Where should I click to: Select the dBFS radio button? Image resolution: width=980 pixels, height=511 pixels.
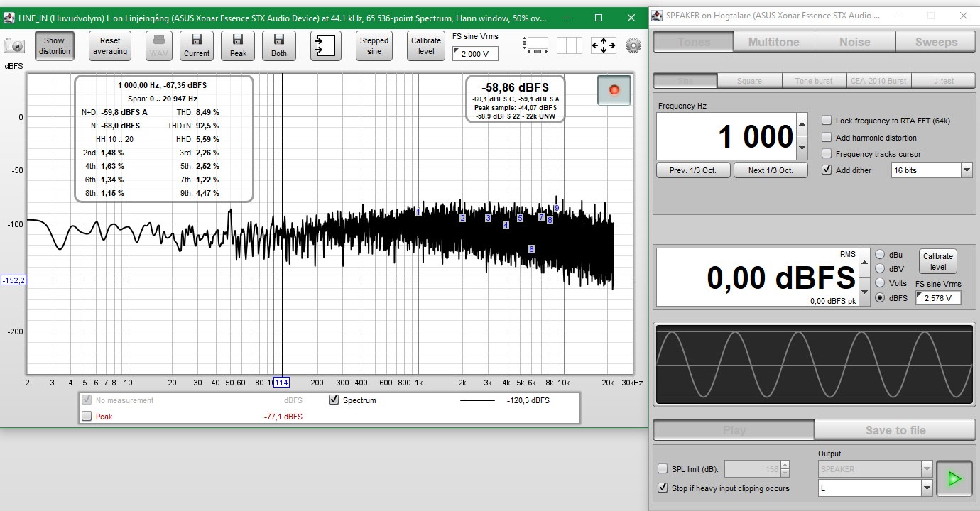pyautogui.click(x=880, y=298)
